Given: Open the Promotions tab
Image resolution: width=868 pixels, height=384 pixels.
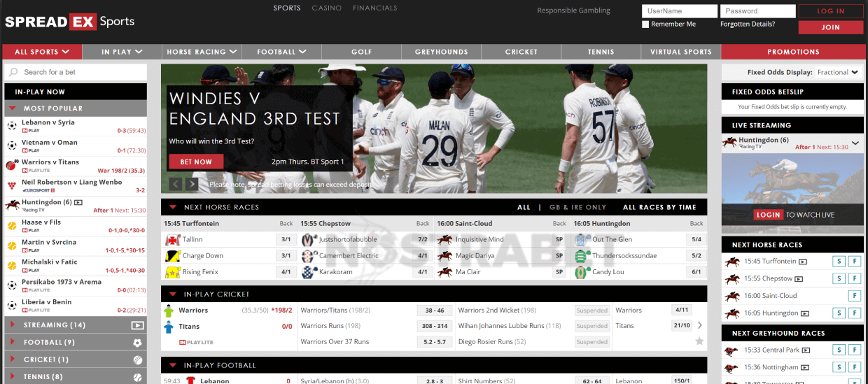Looking at the screenshot, I should click(x=793, y=52).
